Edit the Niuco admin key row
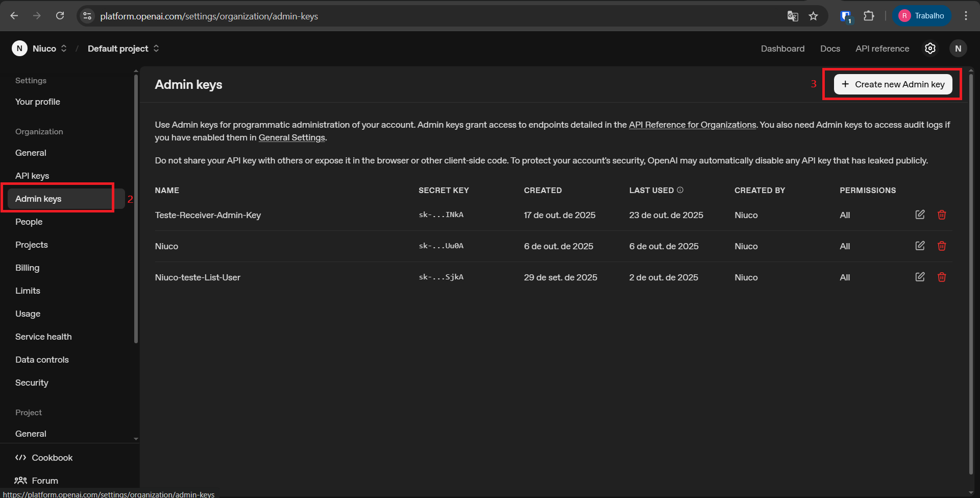The height and width of the screenshot is (498, 980). click(x=920, y=246)
